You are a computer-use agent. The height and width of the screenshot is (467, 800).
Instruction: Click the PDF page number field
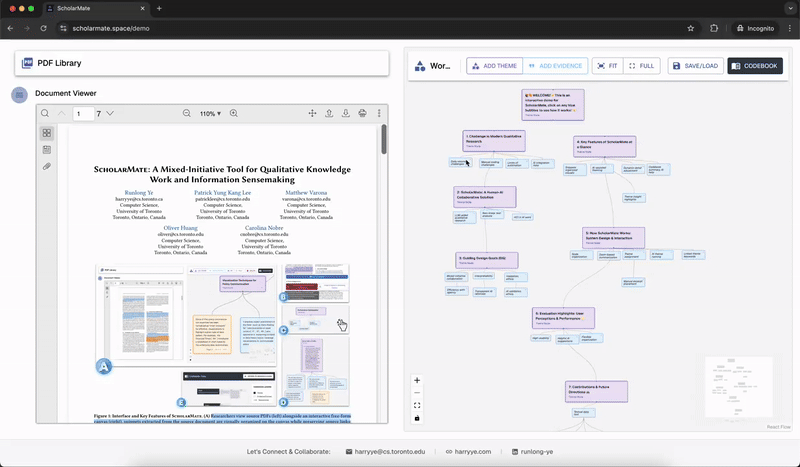[82, 114]
